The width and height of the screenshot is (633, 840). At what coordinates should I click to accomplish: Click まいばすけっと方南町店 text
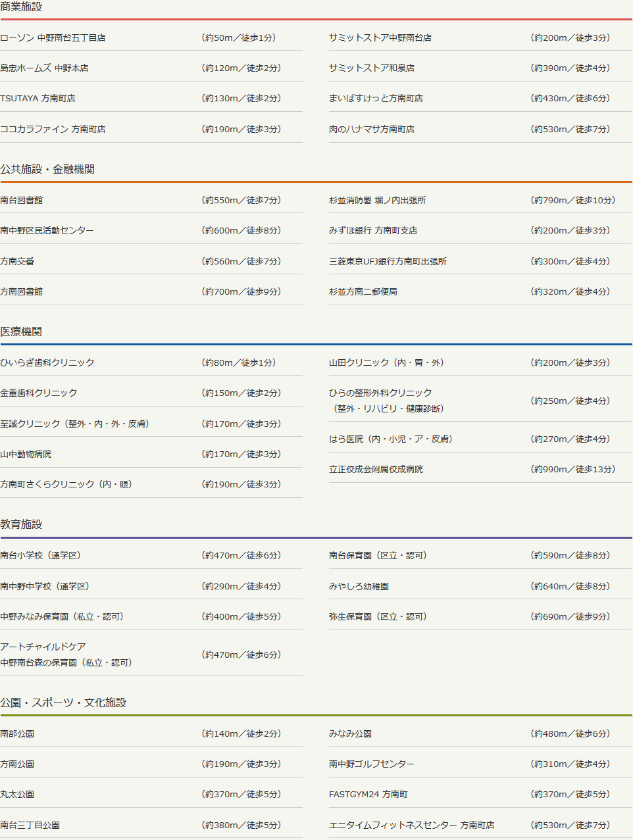[376, 98]
